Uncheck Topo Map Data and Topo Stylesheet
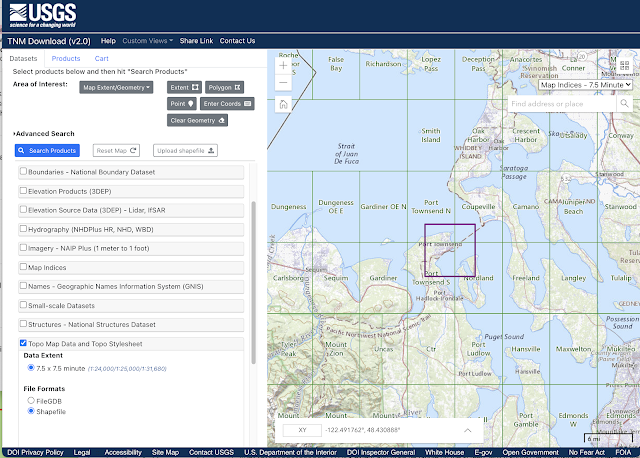Screen dimensions: 640x458 coord(23,343)
